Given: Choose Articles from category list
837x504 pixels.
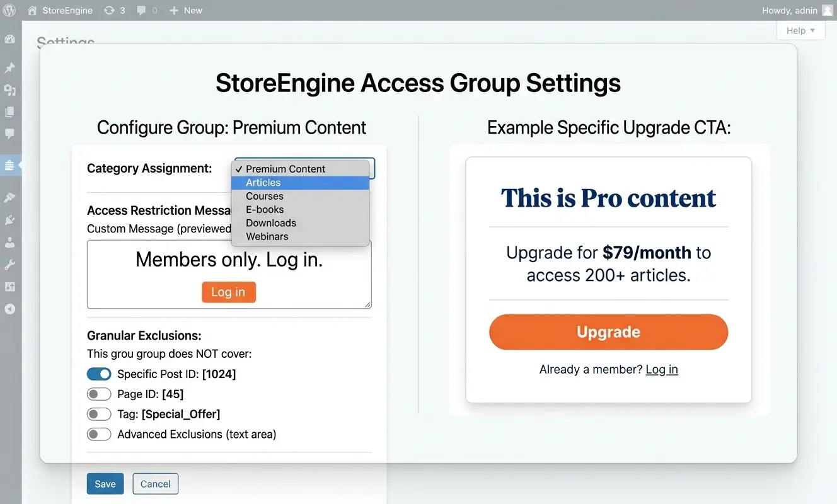Looking at the screenshot, I should pyautogui.click(x=300, y=183).
